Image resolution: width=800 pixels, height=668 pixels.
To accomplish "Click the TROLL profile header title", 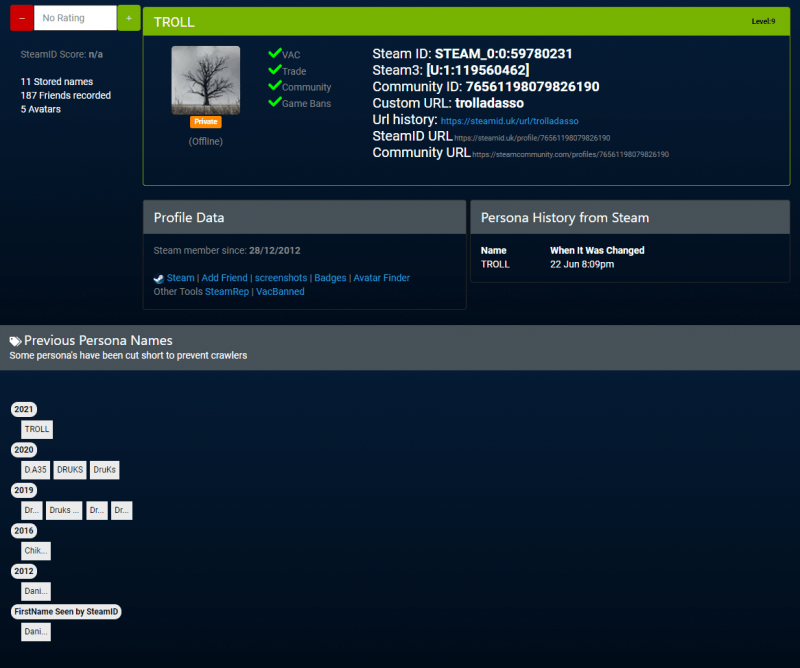I will point(174,22).
